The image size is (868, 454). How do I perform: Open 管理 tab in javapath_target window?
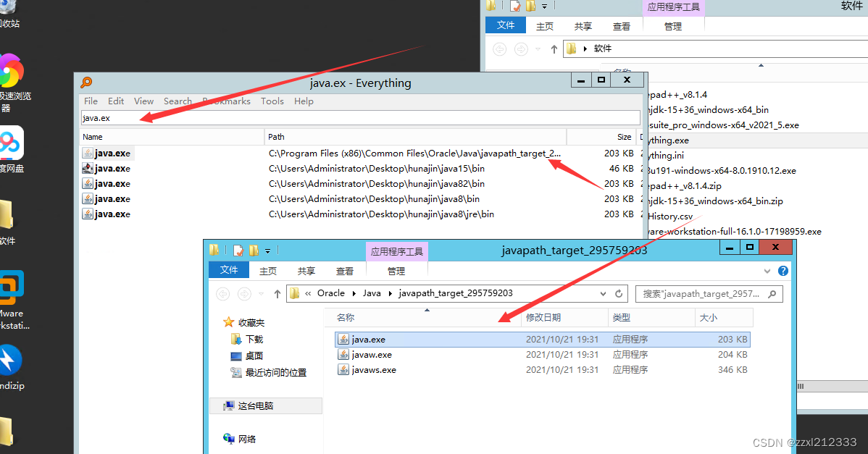point(396,271)
